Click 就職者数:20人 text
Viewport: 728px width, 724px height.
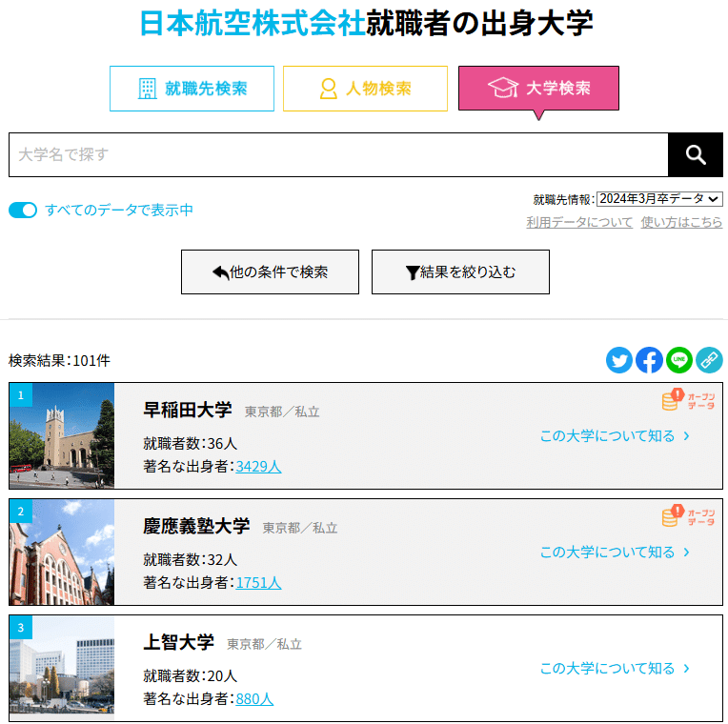(190, 675)
